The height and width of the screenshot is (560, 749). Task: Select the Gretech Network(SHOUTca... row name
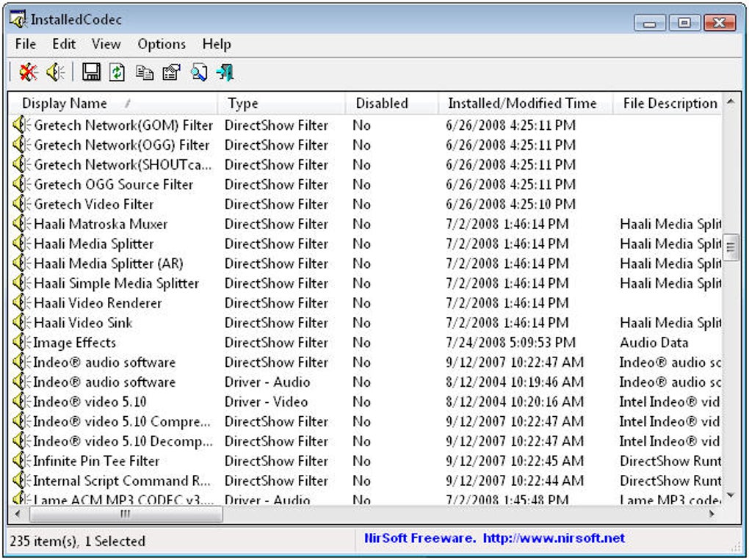[x=123, y=164]
